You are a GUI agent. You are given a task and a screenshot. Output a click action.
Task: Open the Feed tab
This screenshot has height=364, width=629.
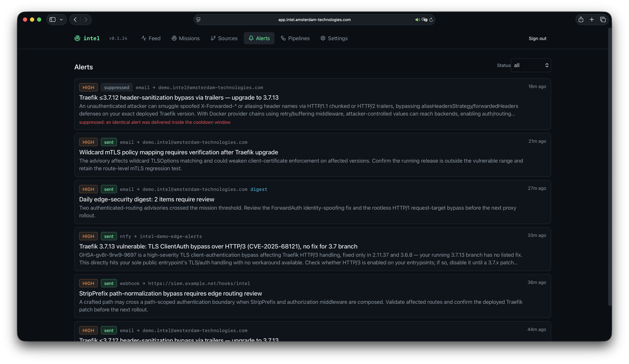click(151, 38)
